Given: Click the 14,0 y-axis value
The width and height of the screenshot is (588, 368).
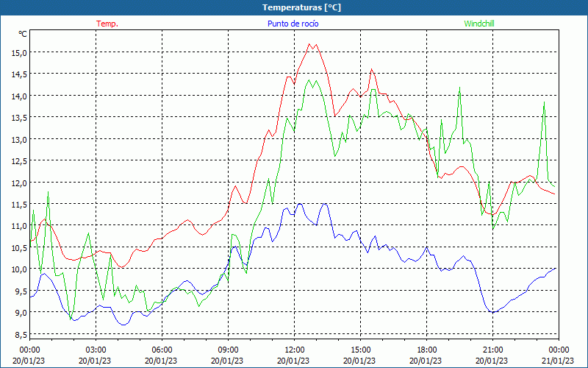Looking at the screenshot, I should click(20, 96).
